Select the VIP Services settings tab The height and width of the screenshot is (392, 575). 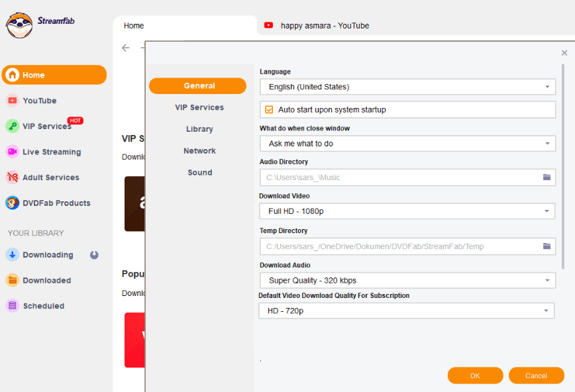(x=199, y=107)
